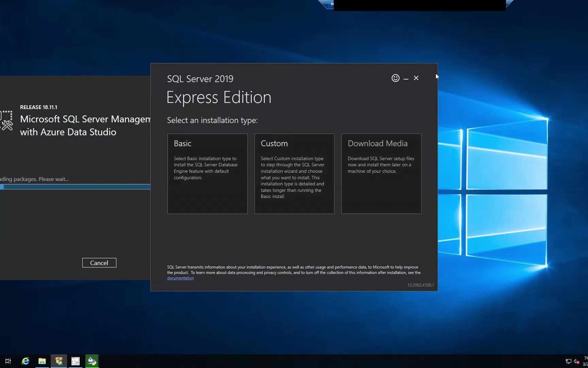Click the SSMS tools logo icon

[x=6, y=120]
